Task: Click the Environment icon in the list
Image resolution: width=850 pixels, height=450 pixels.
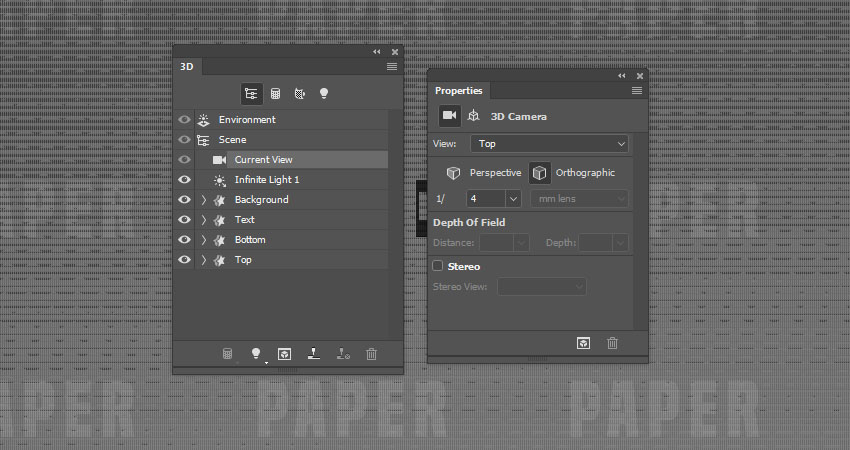Action: (203, 120)
